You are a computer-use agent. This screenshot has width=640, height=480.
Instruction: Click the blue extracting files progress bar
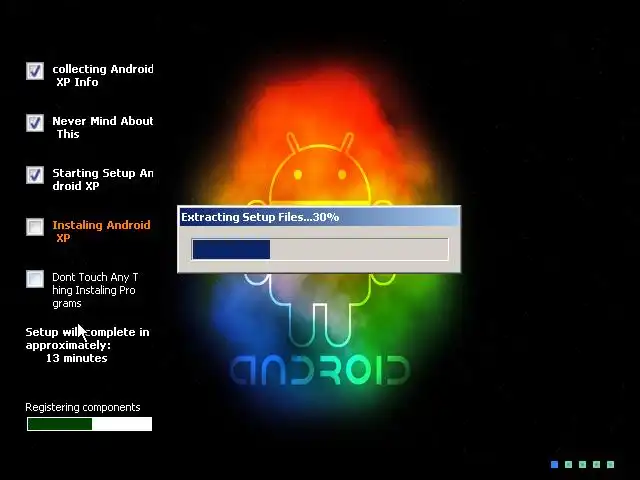(x=320, y=249)
